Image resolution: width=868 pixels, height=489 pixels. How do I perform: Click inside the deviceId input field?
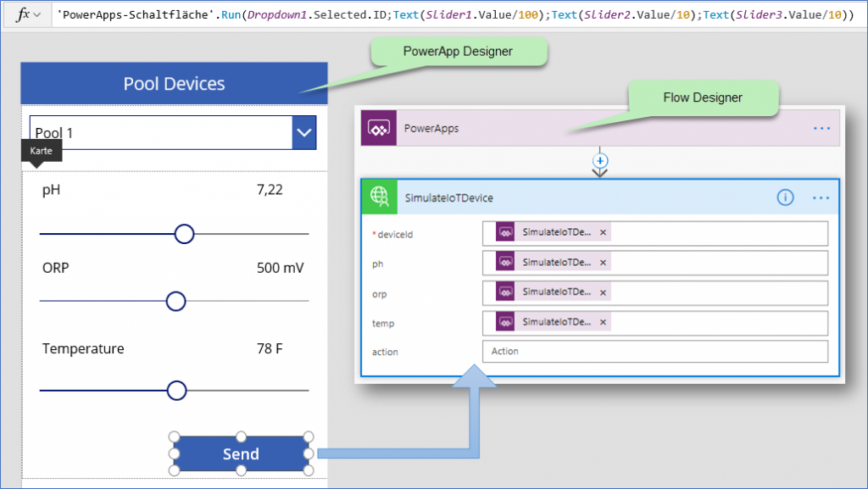pyautogui.click(x=655, y=233)
